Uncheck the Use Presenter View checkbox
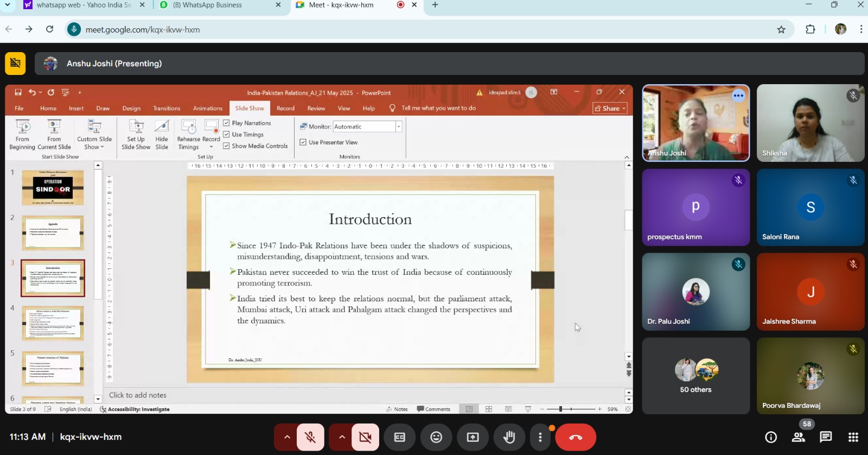This screenshot has height=455, width=868. 303,142
